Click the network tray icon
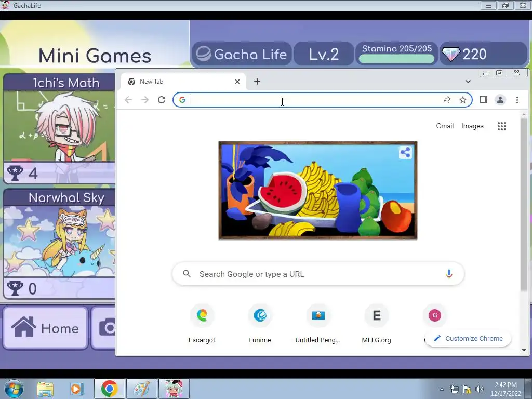 pos(454,389)
